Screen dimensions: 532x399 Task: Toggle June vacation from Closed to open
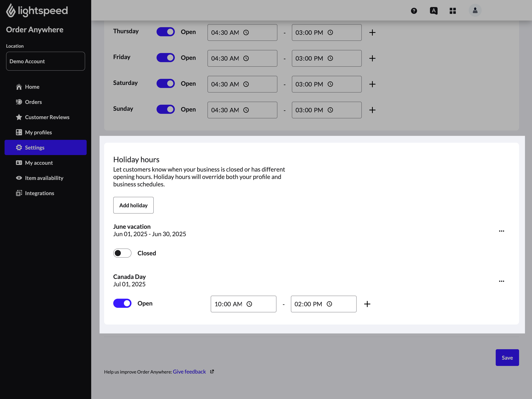tap(122, 253)
